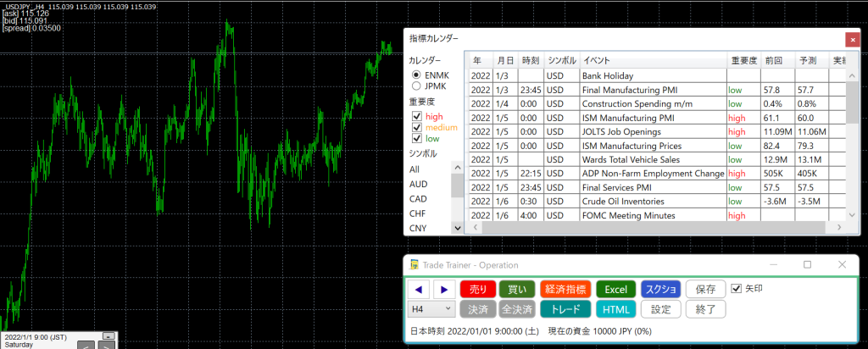Collapse the date panel with minimize button
The image size is (868, 349).
pos(108,335)
